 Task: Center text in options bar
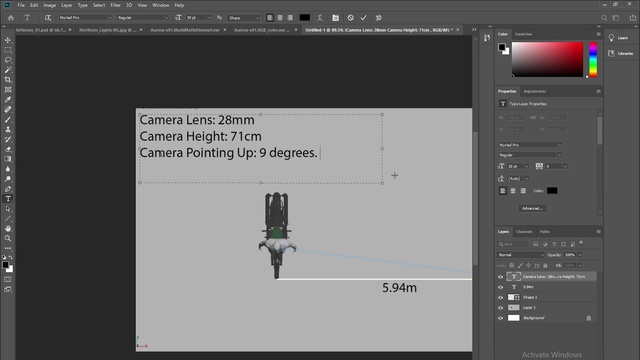tap(280, 18)
